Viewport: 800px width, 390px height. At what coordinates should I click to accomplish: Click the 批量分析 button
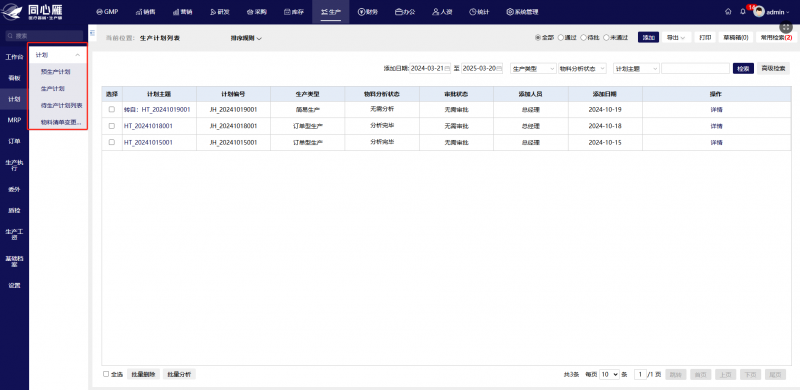[179, 374]
